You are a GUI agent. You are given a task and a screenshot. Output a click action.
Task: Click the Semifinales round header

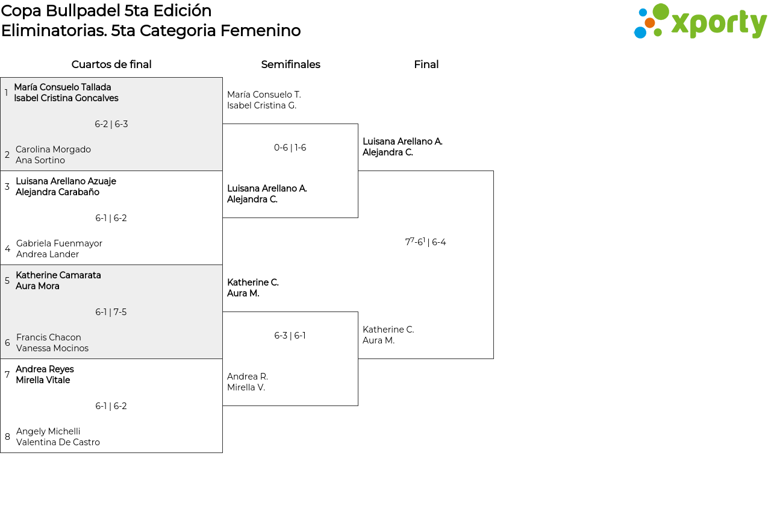(290, 64)
